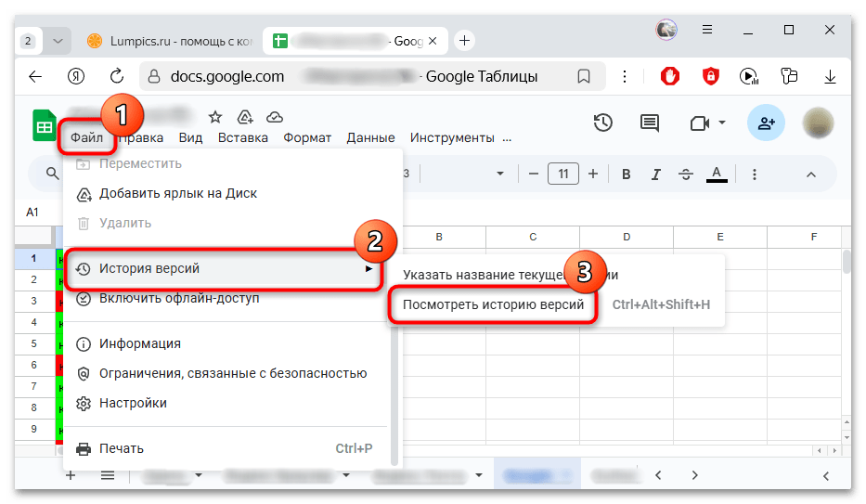The width and height of the screenshot is (866, 504).
Task: Click the version history clock icon
Action: pos(603,123)
